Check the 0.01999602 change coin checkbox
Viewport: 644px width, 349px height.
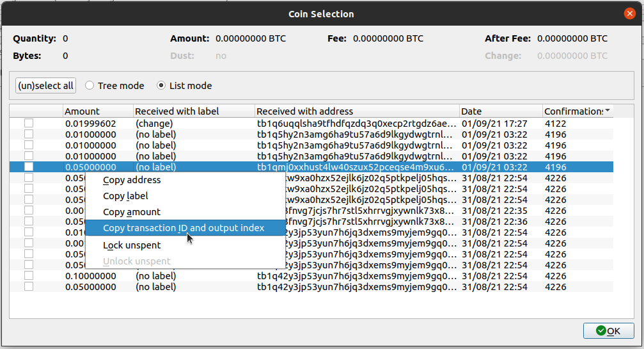(x=29, y=124)
